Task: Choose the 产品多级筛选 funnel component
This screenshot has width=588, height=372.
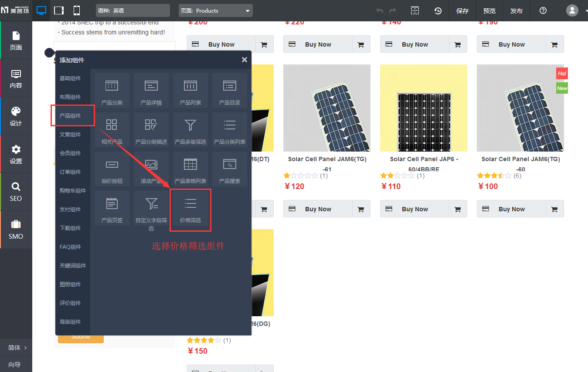Action: (x=190, y=130)
